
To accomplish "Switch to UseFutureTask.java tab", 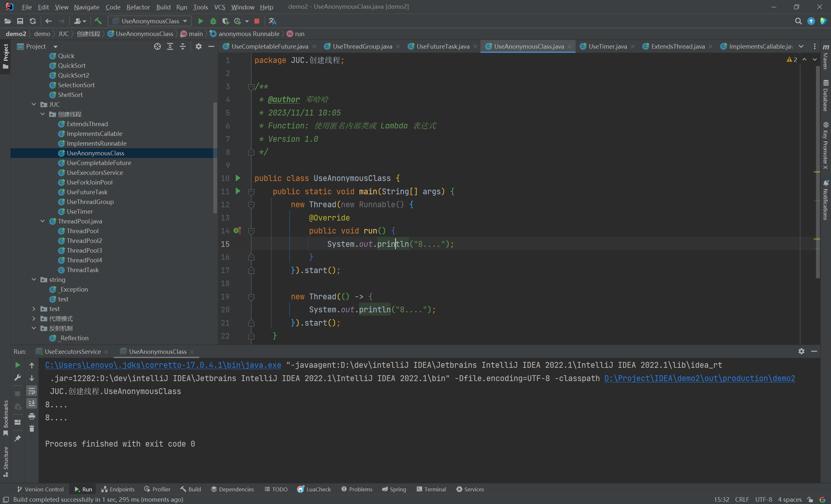I will pos(443,46).
